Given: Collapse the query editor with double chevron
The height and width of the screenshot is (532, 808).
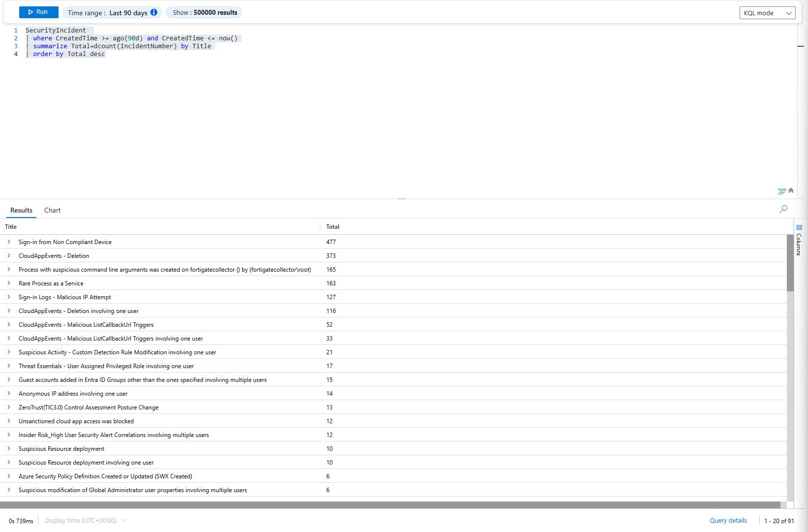Looking at the screenshot, I should (x=791, y=190).
